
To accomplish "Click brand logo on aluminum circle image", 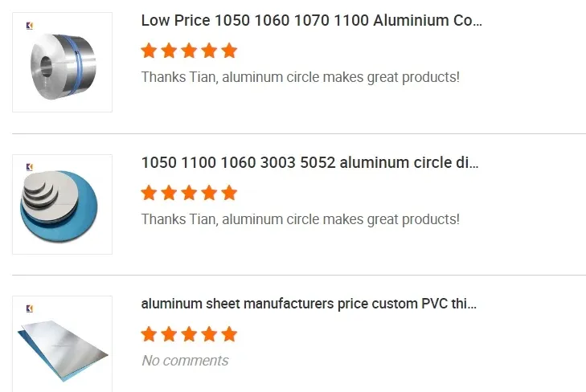I will [x=30, y=167].
